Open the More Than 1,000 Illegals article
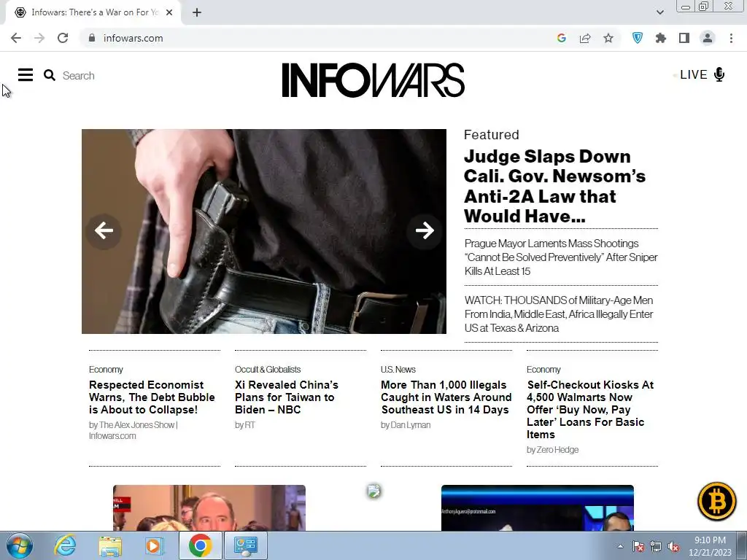 pos(446,397)
